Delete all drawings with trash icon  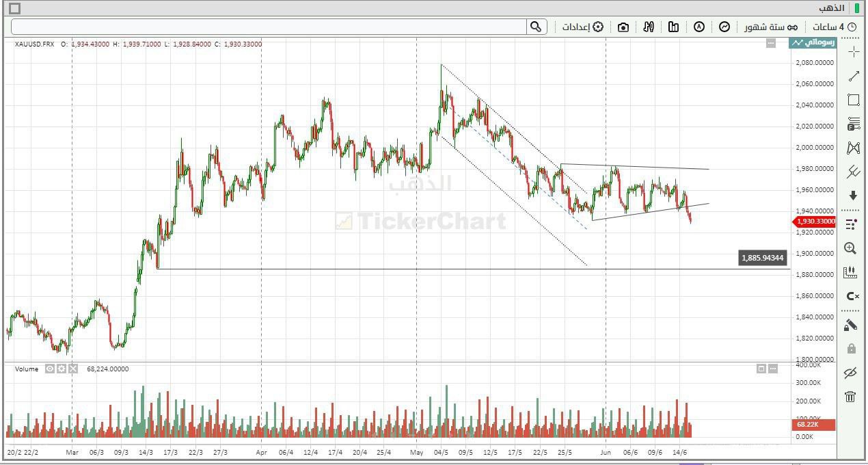click(850, 397)
